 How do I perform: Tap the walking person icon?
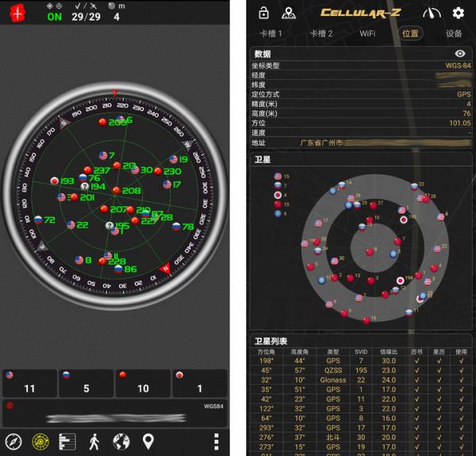(x=94, y=441)
